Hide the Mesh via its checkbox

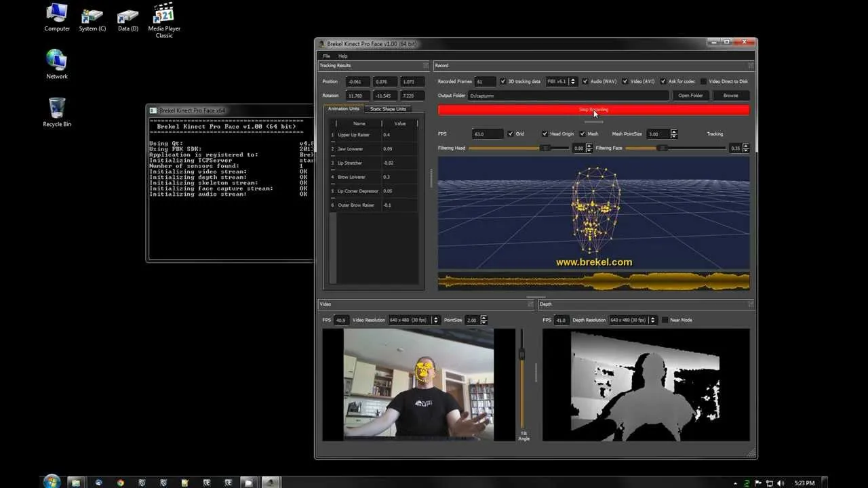(583, 134)
